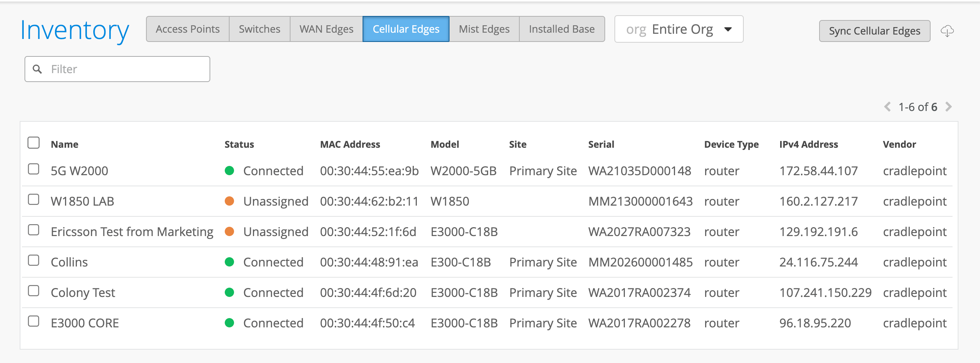This screenshot has width=980, height=363.
Task: Click the Serial column header
Action: point(601,144)
